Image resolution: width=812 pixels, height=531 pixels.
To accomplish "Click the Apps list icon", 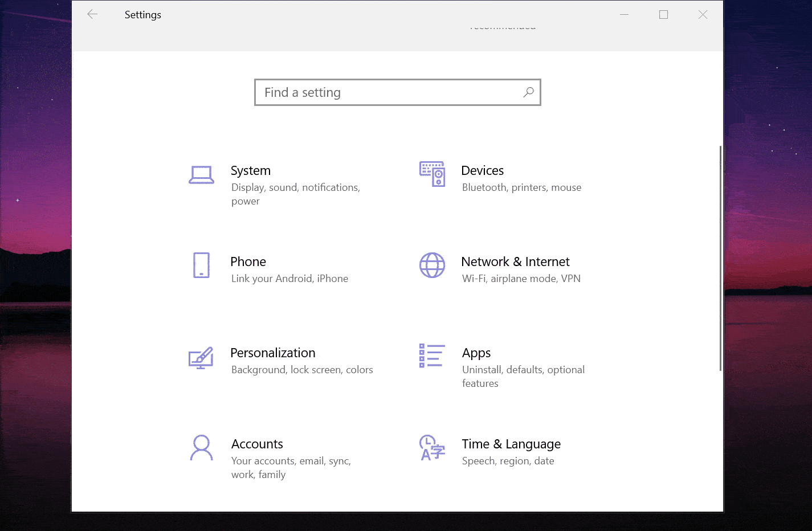I will [431, 355].
